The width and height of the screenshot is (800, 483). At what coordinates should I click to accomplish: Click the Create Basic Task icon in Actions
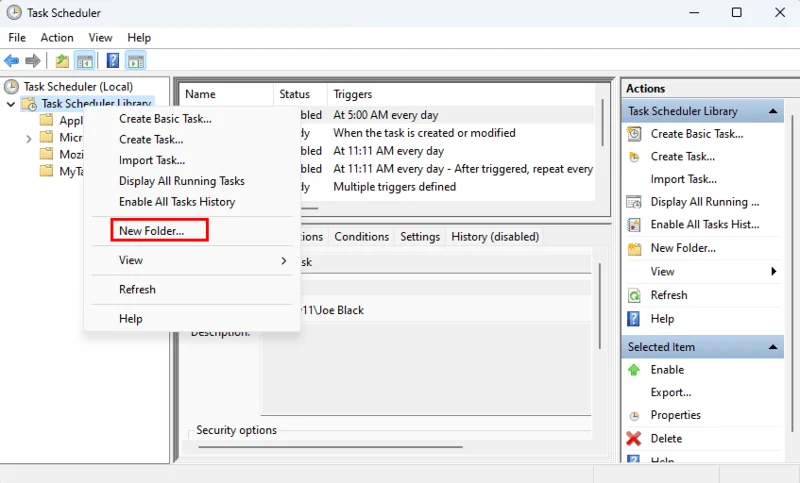634,134
